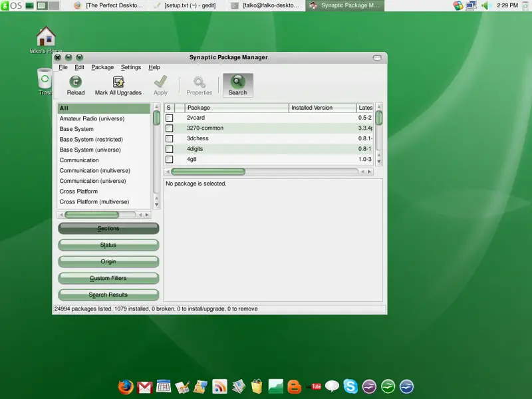Open the Help menu
The height and width of the screenshot is (399, 532).
(154, 67)
